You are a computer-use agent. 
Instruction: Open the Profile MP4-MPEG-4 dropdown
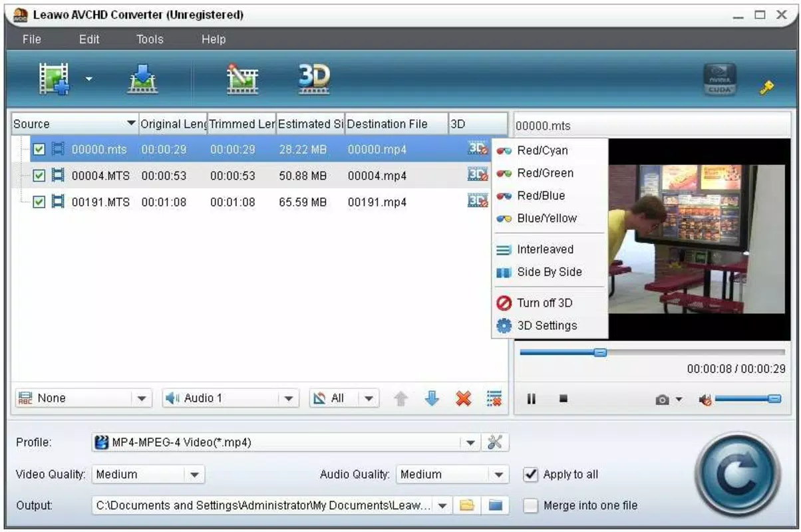[285, 442]
